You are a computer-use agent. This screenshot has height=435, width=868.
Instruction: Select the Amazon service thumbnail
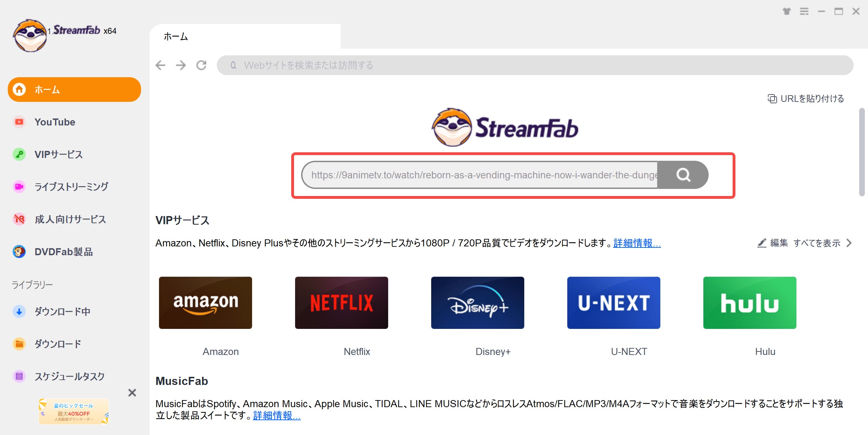pos(206,303)
